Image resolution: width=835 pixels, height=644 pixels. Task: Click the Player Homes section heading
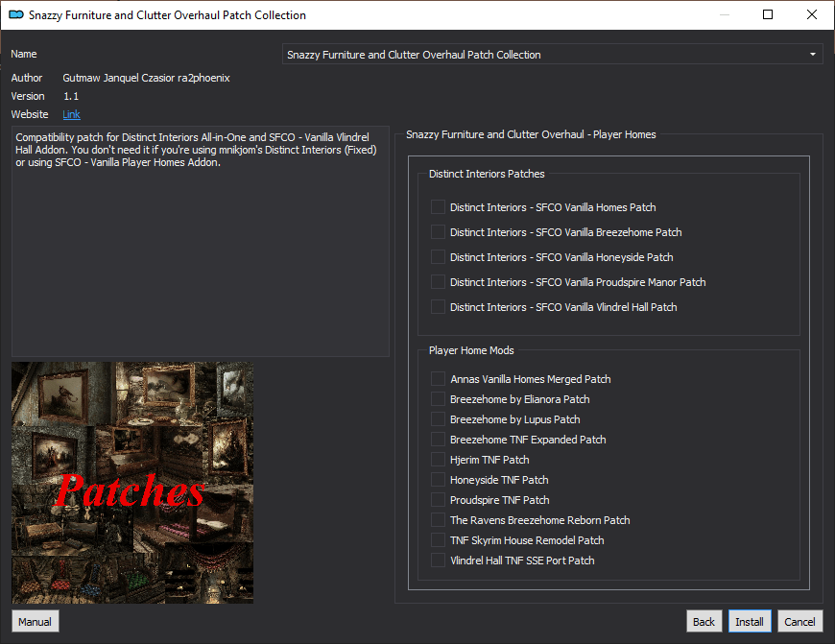(531, 134)
